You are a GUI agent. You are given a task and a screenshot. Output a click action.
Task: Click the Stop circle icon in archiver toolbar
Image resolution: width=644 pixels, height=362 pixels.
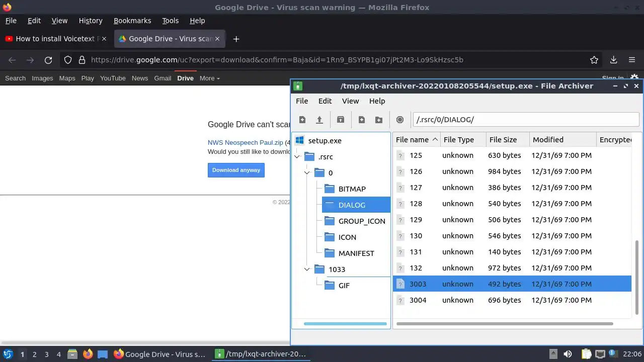tap(400, 120)
